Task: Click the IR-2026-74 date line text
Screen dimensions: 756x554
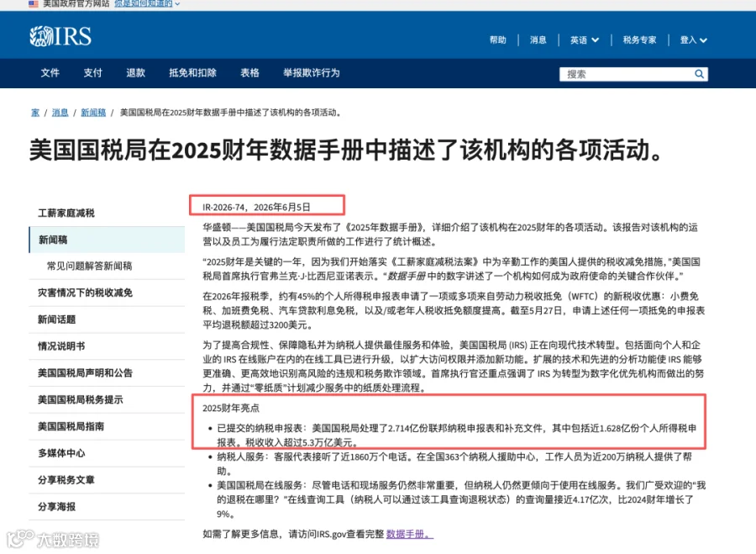Action: [x=256, y=207]
